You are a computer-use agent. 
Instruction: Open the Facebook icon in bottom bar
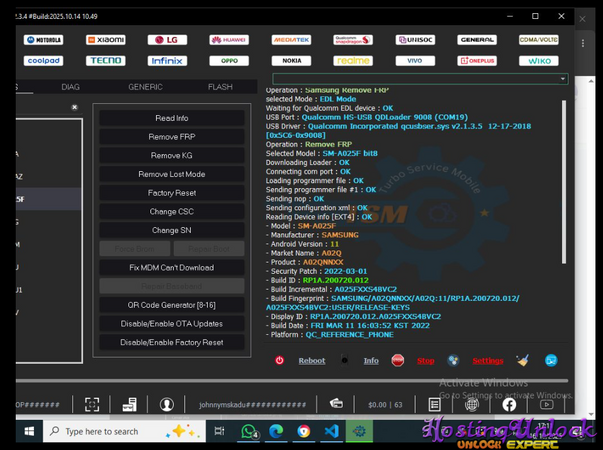[x=509, y=405]
